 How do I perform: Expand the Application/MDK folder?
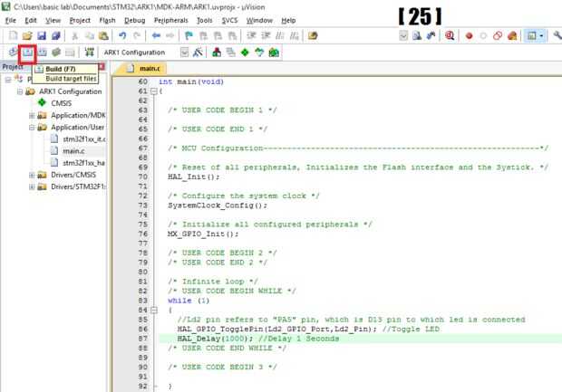coord(32,115)
